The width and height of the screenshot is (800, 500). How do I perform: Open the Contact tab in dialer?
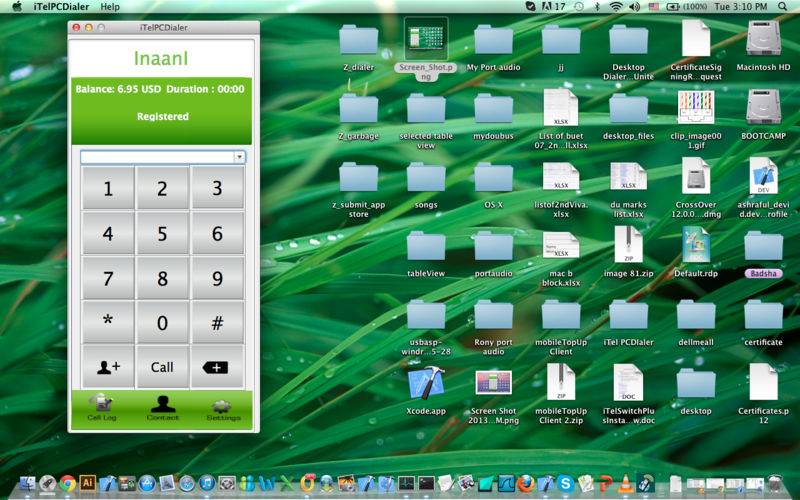(162, 408)
